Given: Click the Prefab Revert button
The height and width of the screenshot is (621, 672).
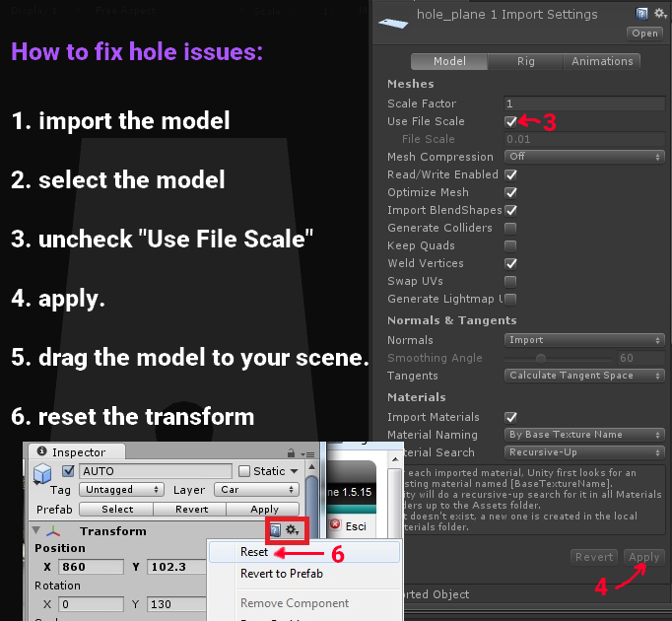Looking at the screenshot, I should (191, 509).
